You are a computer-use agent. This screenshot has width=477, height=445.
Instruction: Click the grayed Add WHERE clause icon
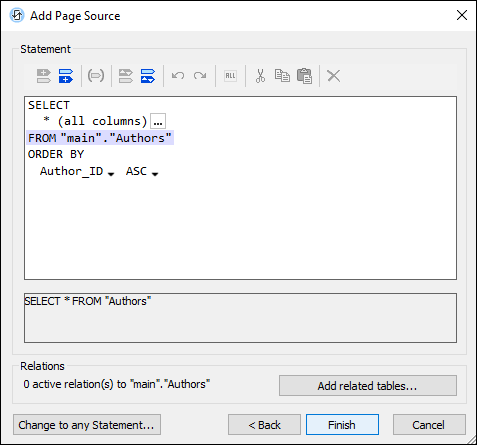click(x=44, y=76)
